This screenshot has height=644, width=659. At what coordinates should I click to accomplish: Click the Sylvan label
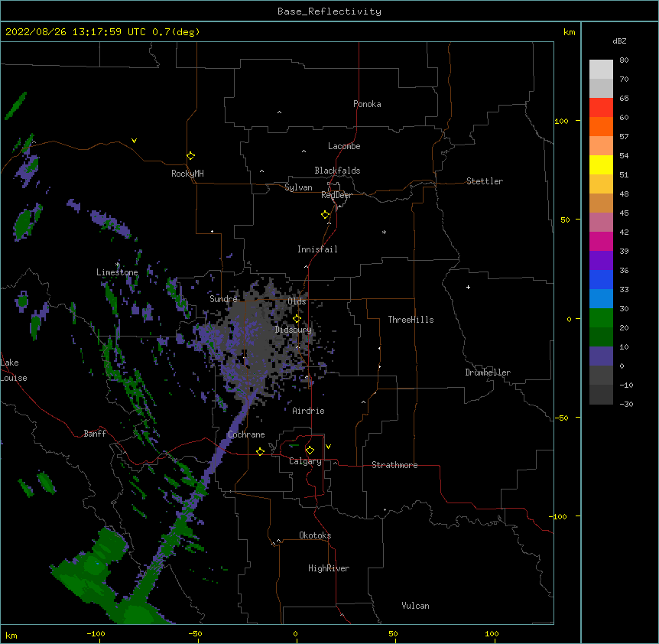point(298,187)
